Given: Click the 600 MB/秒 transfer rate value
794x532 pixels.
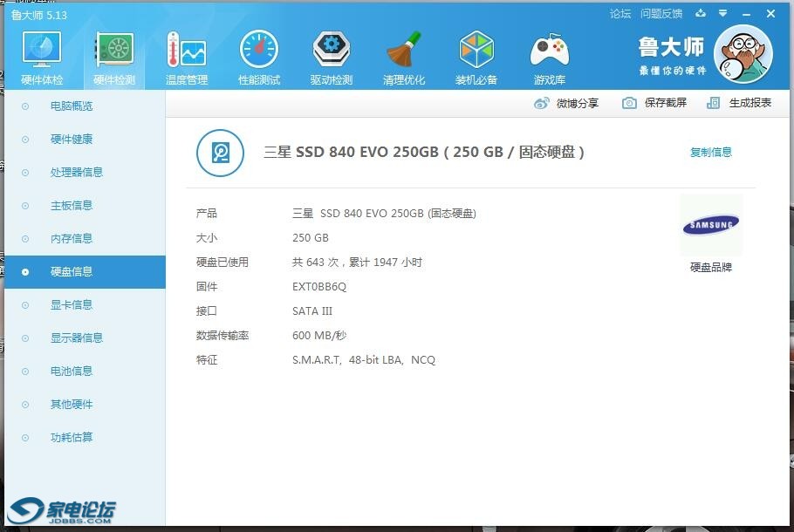Looking at the screenshot, I should point(319,336).
